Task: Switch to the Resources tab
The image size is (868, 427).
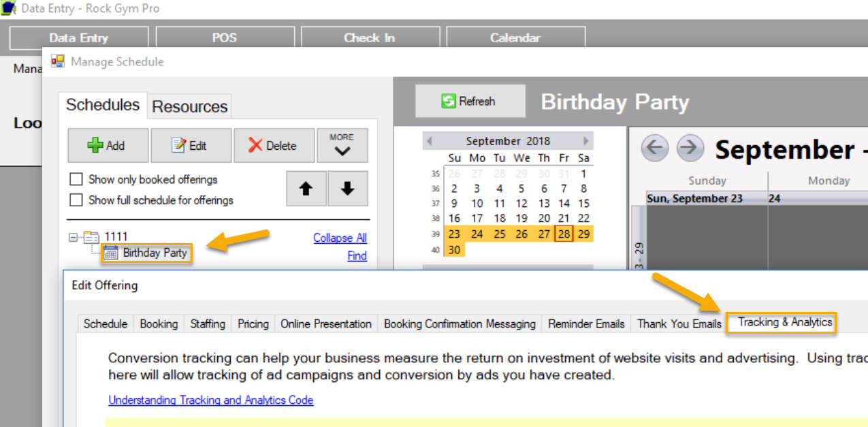Action: click(189, 107)
